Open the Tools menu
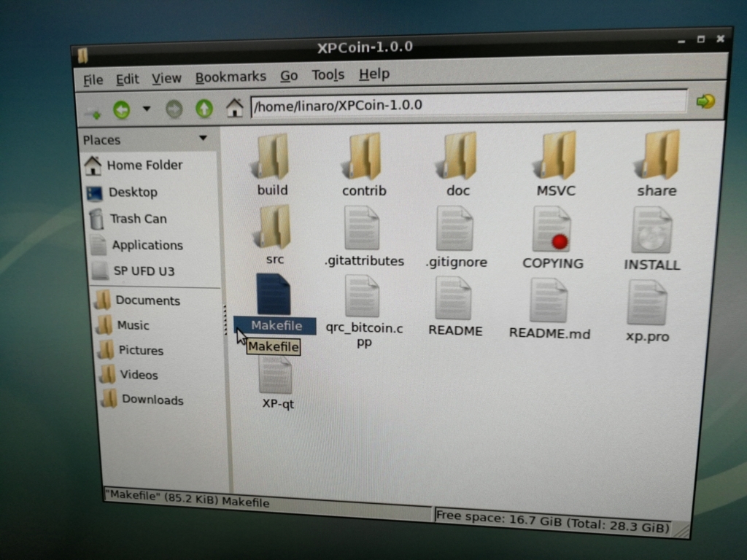Image resolution: width=747 pixels, height=560 pixels. pyautogui.click(x=328, y=75)
